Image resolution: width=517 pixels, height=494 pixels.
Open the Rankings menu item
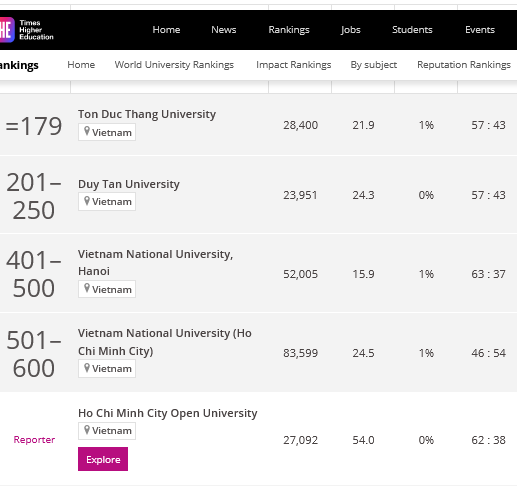coord(289,30)
